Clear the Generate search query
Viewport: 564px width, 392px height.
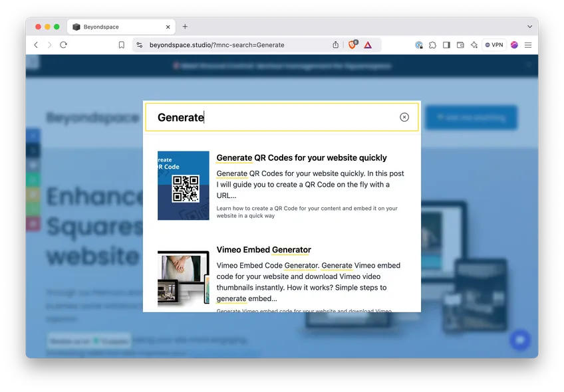point(404,117)
